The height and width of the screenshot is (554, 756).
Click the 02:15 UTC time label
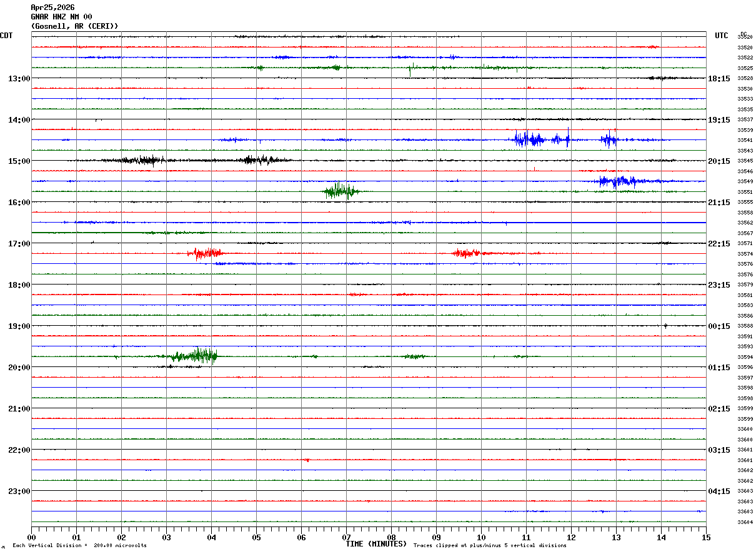[719, 409]
